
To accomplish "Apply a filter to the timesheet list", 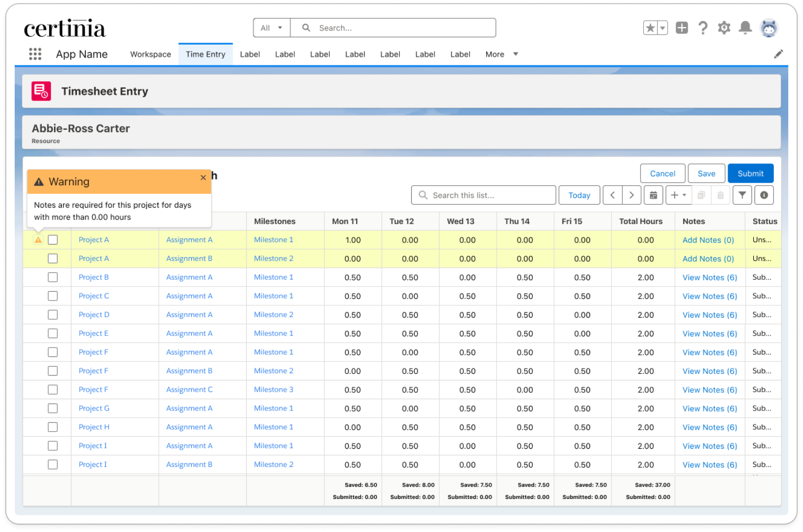I will coord(742,195).
